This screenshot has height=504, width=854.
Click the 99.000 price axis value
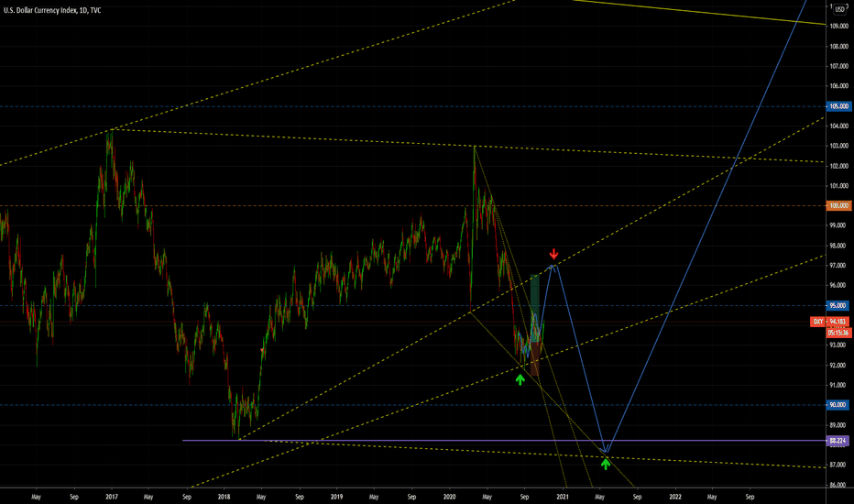(x=838, y=225)
